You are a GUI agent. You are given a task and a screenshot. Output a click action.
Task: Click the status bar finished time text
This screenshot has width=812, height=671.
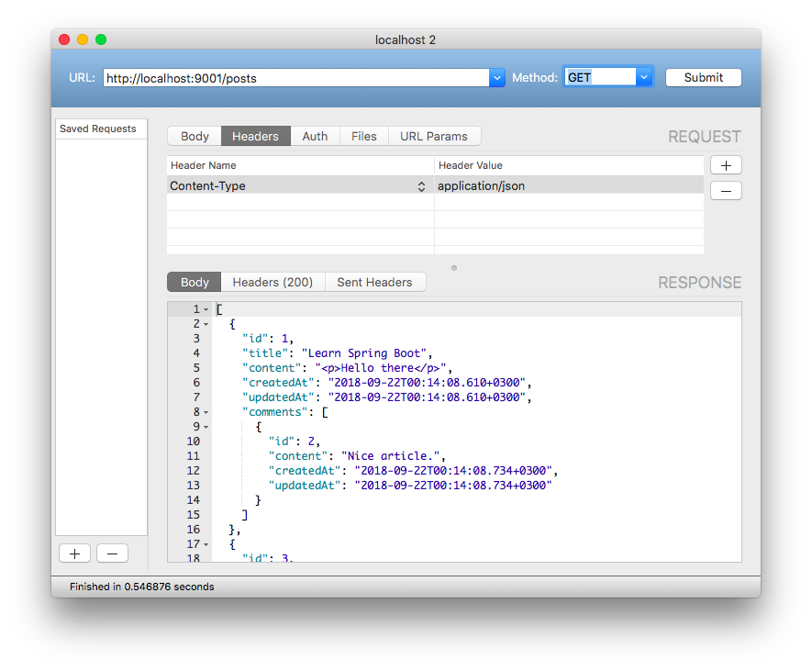point(142,587)
